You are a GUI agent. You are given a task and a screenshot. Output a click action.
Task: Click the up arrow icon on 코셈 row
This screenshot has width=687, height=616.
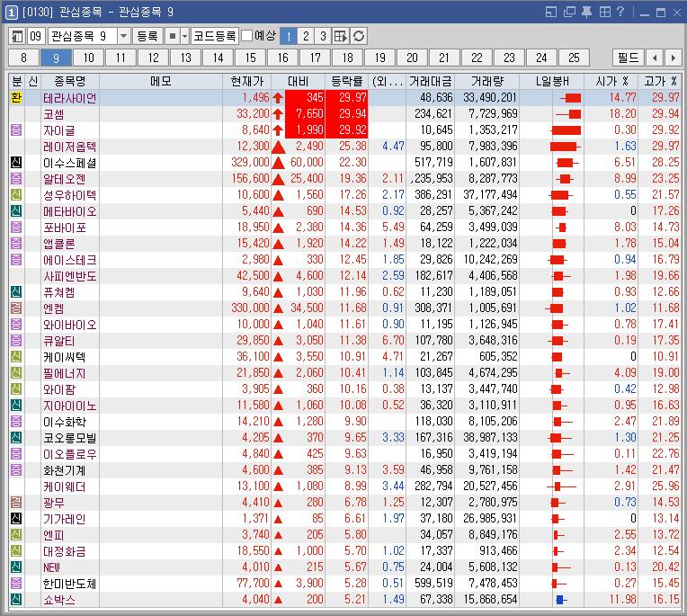tap(278, 114)
